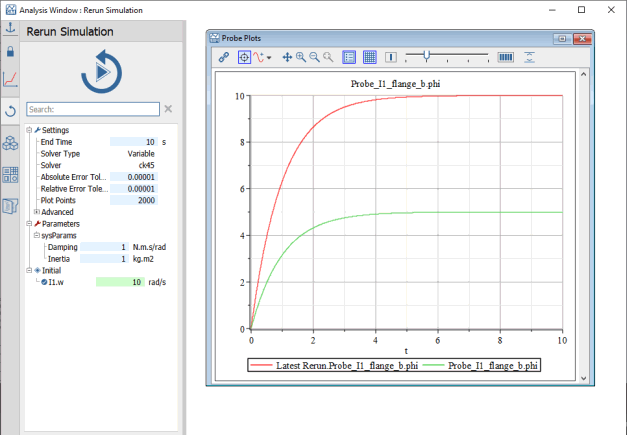The width and height of the screenshot is (627, 435).
Task: Click the link axes icon in Probe Plots
Action: (x=224, y=58)
